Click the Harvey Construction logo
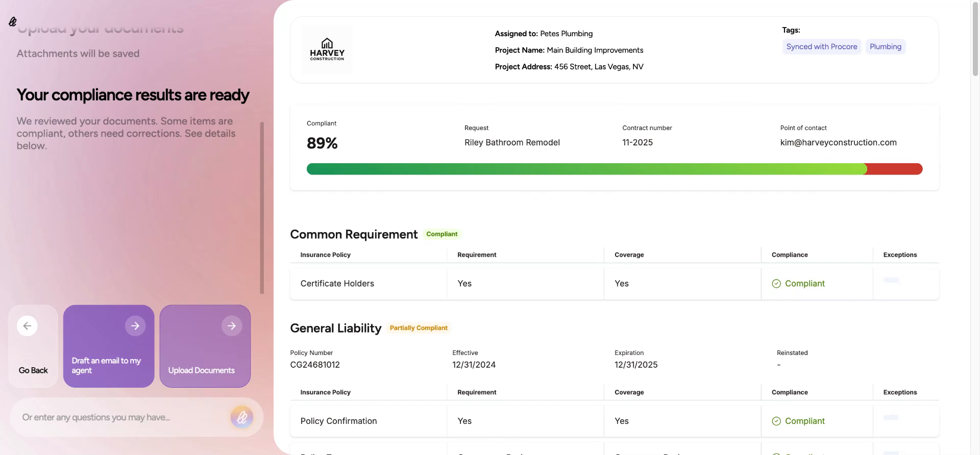 327,50
